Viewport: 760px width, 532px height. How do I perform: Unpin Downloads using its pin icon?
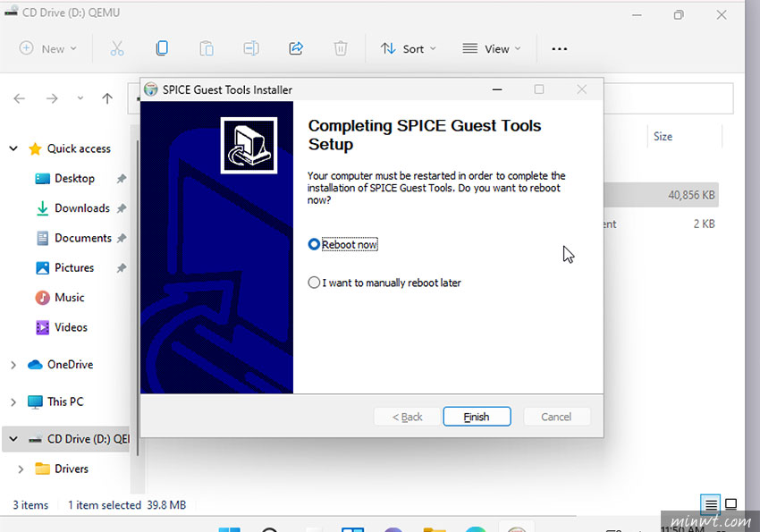point(122,208)
